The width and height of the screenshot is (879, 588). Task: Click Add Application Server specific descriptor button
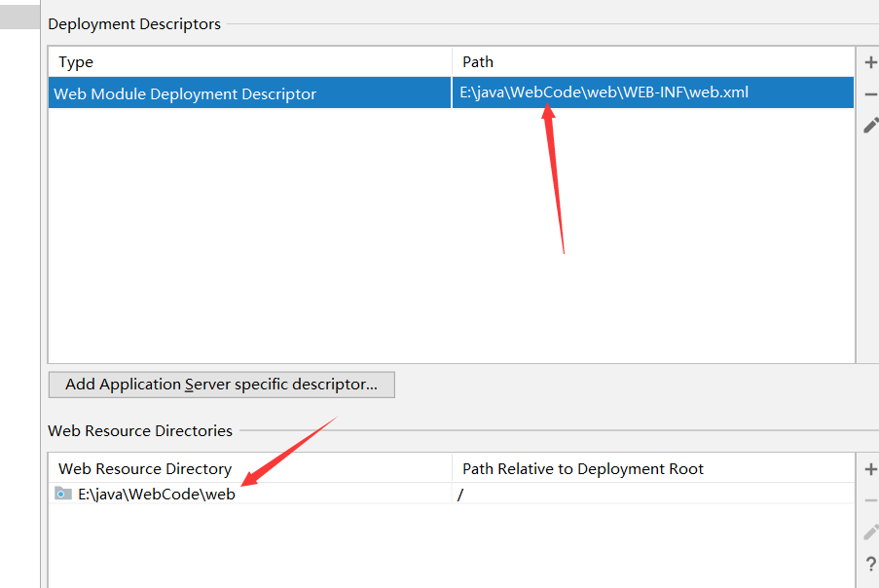point(221,385)
